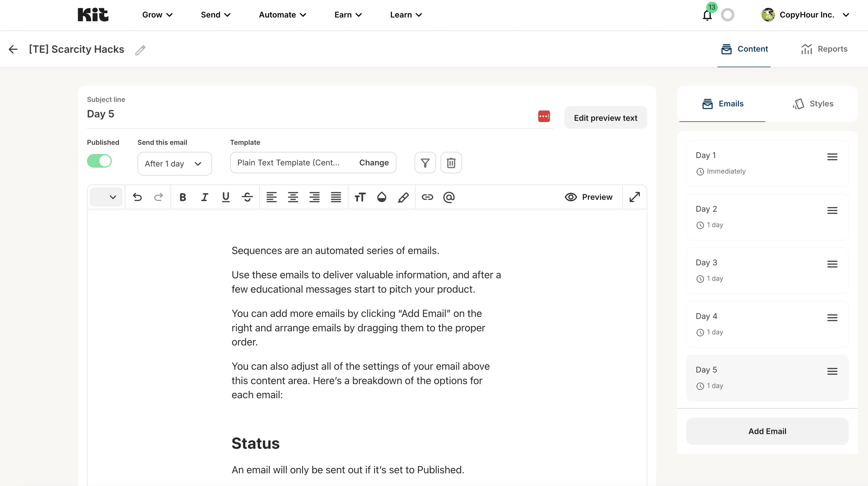Insert a mention with the @ icon
The height and width of the screenshot is (486, 868).
coord(449,197)
